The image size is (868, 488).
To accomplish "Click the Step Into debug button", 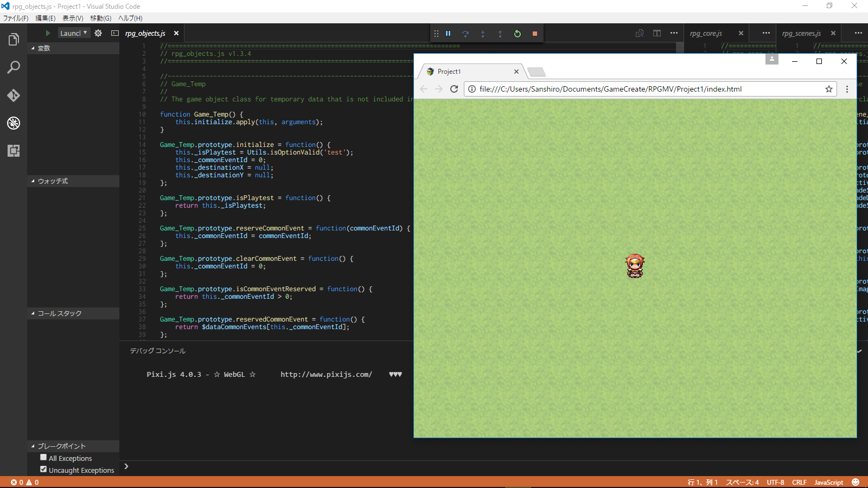I will pyautogui.click(x=483, y=34).
